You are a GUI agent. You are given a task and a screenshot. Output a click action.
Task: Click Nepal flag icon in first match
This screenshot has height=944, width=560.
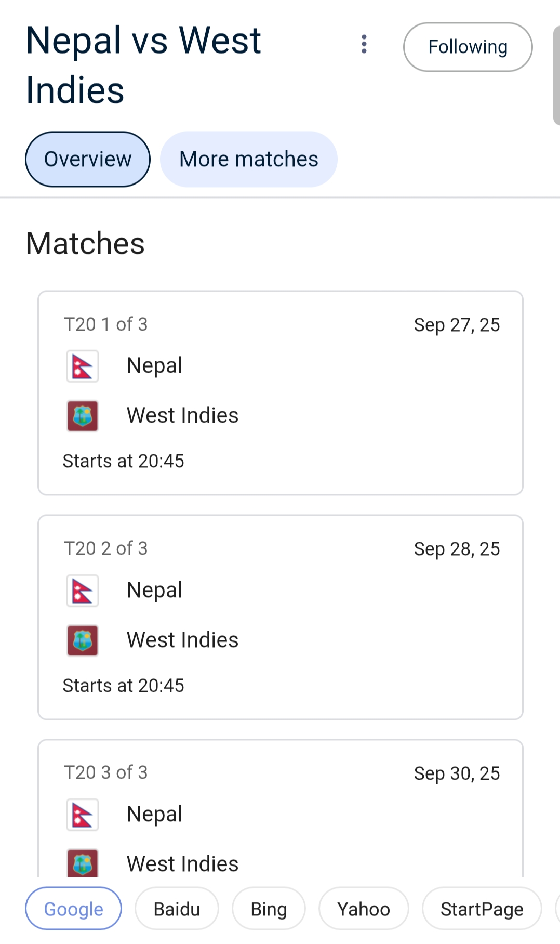[x=83, y=366]
